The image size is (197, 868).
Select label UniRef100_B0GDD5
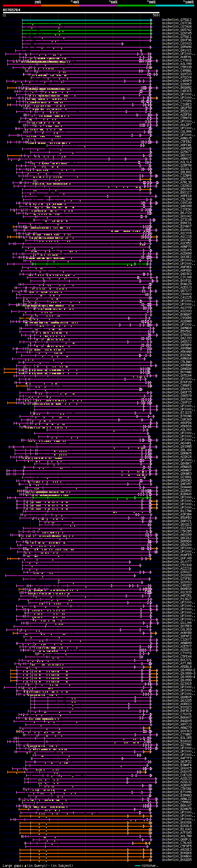[177, 860]
